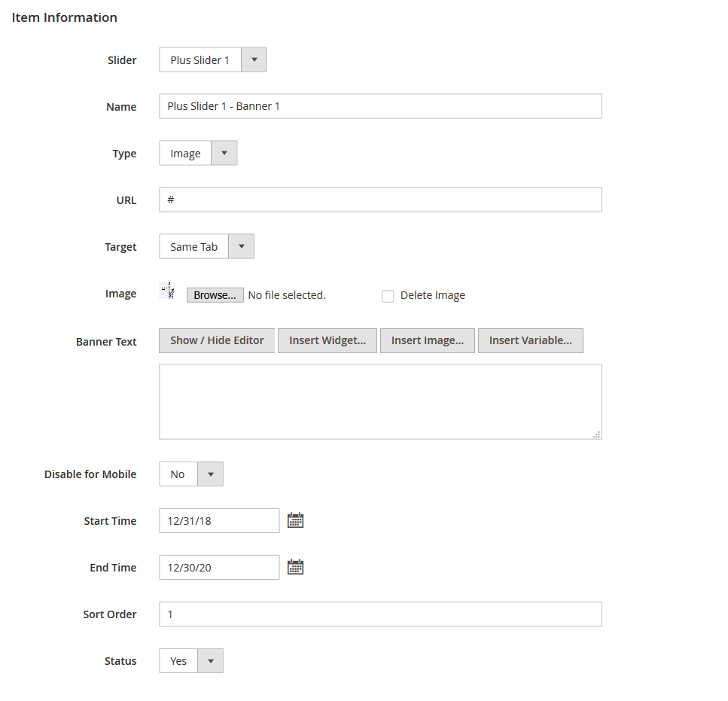Open the Disable for Mobile dropdown

tap(191, 474)
